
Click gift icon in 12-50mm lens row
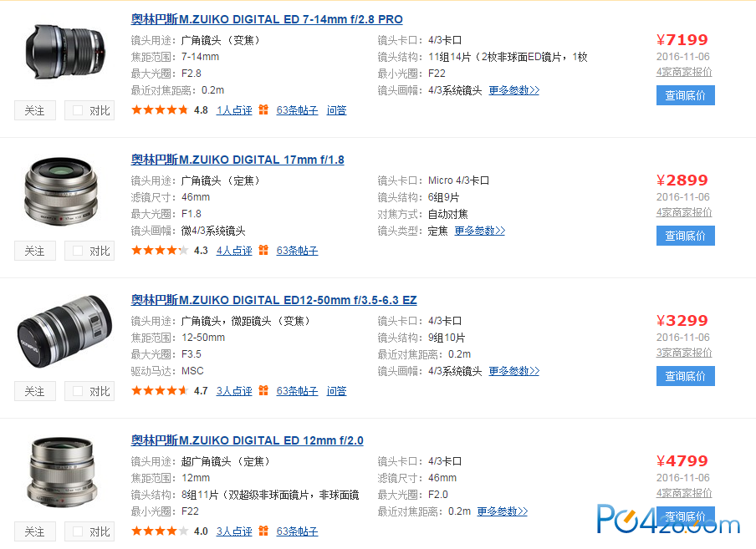(x=263, y=390)
